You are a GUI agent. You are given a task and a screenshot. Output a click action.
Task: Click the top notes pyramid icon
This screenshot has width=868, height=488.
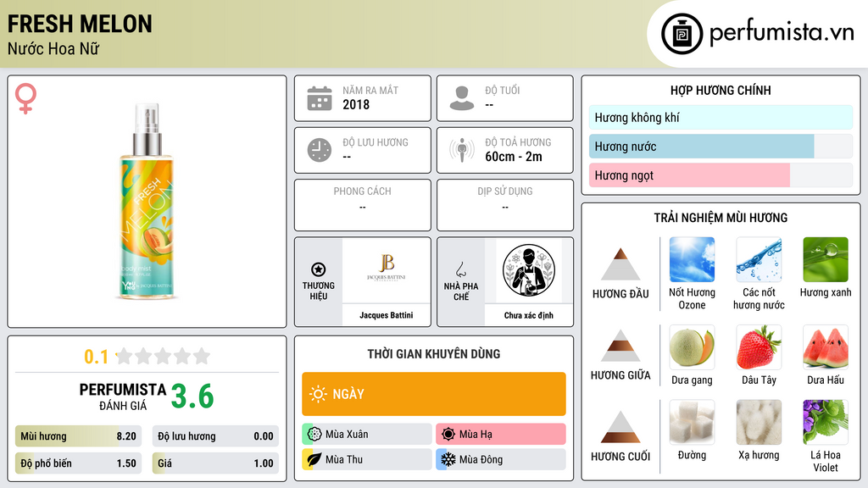(x=620, y=264)
